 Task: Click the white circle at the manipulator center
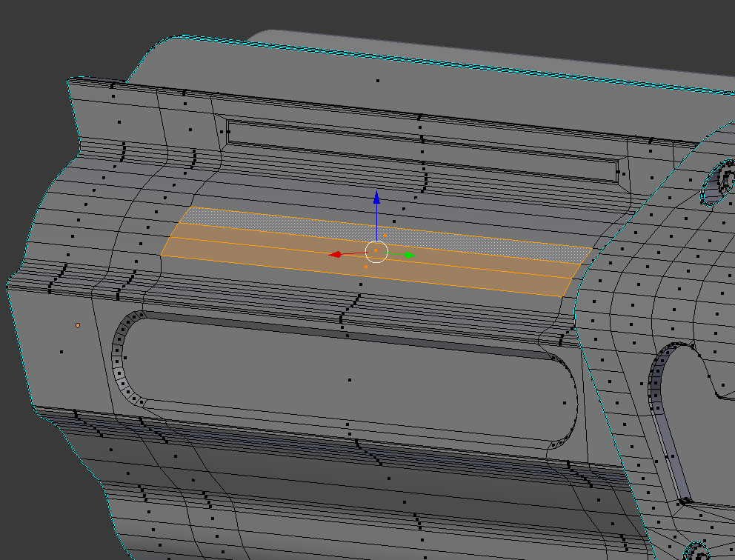[376, 252]
